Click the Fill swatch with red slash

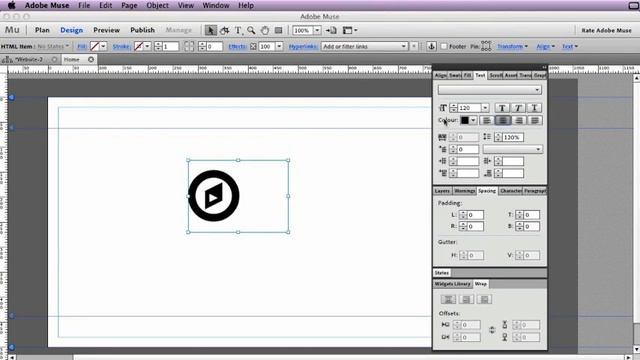(x=95, y=46)
